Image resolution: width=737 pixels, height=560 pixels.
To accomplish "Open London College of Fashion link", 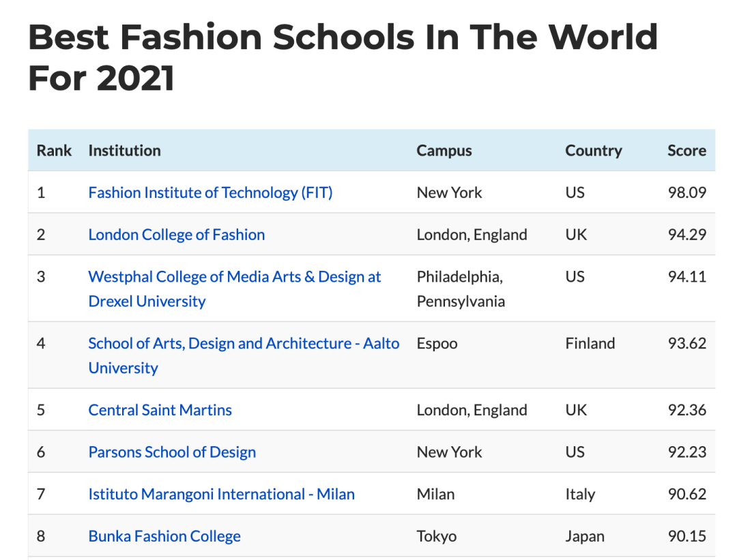I will click(x=176, y=235).
